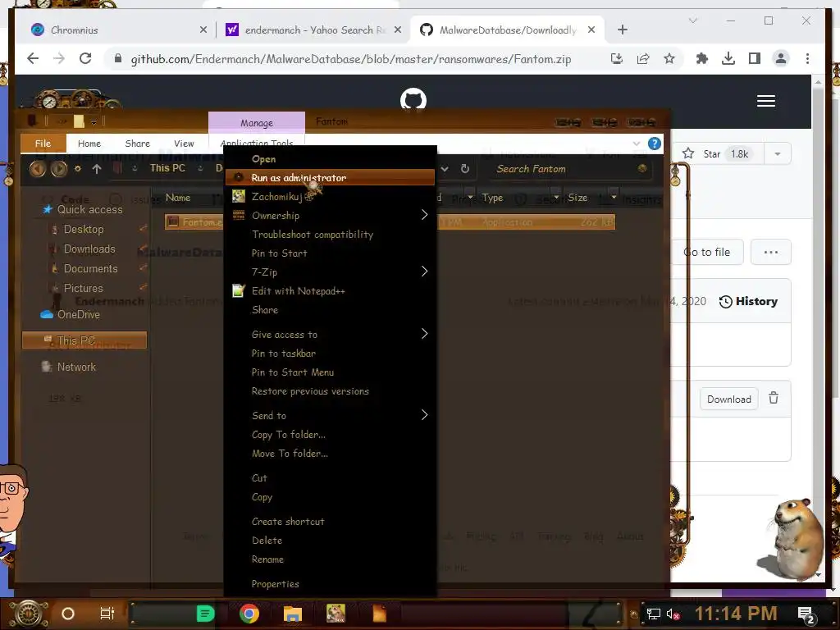Select Create shortcut menu entry

[x=330, y=521]
